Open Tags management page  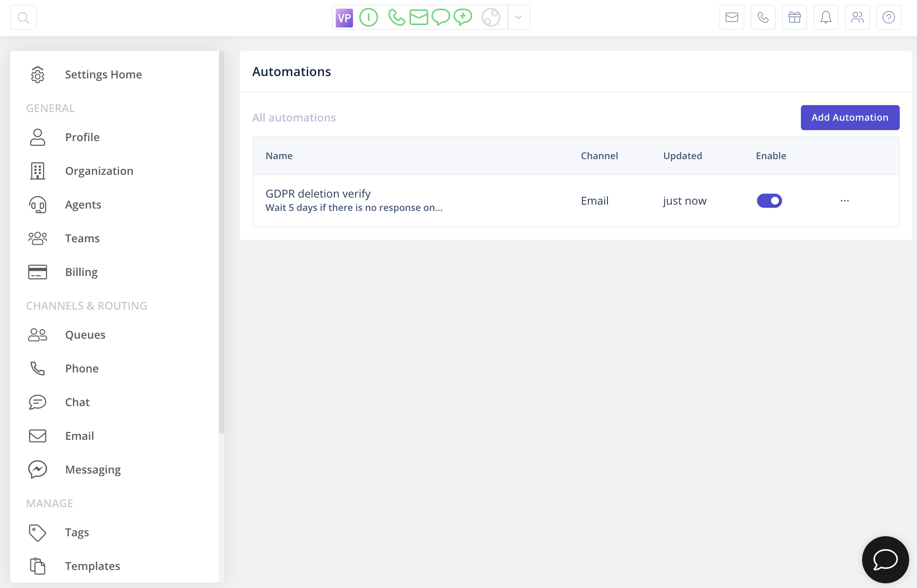pyautogui.click(x=77, y=532)
